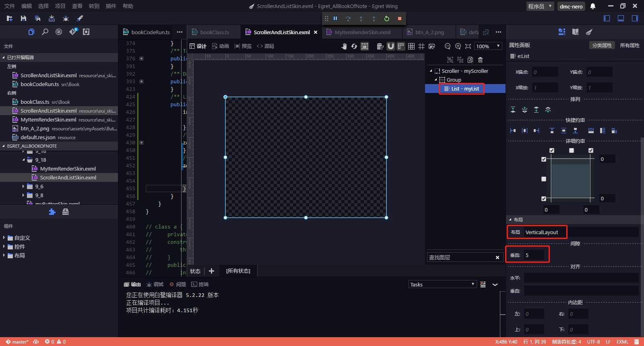Viewport: 644px width, 346px height.
Task: Open the search sidebar with the magnifier icon
Action: coord(45,32)
